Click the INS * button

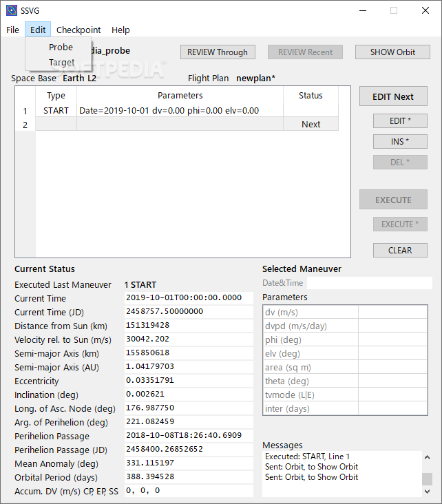click(400, 141)
